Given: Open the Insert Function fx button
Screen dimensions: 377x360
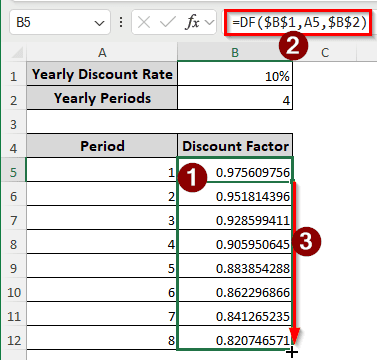Looking at the screenshot, I should tap(192, 23).
